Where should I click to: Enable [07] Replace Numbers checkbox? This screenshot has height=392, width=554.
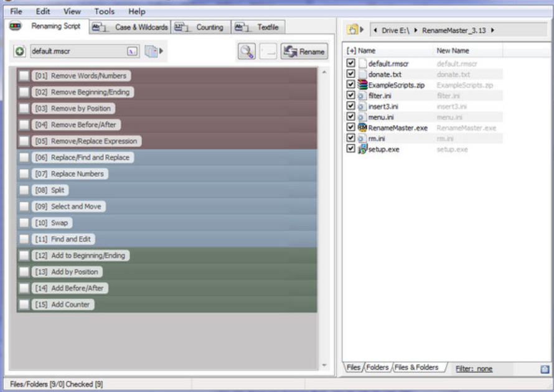(x=24, y=174)
